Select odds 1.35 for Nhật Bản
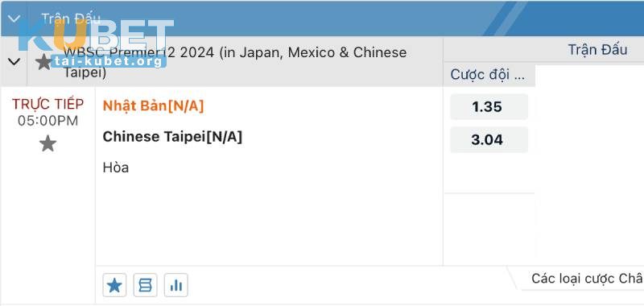 point(489,107)
